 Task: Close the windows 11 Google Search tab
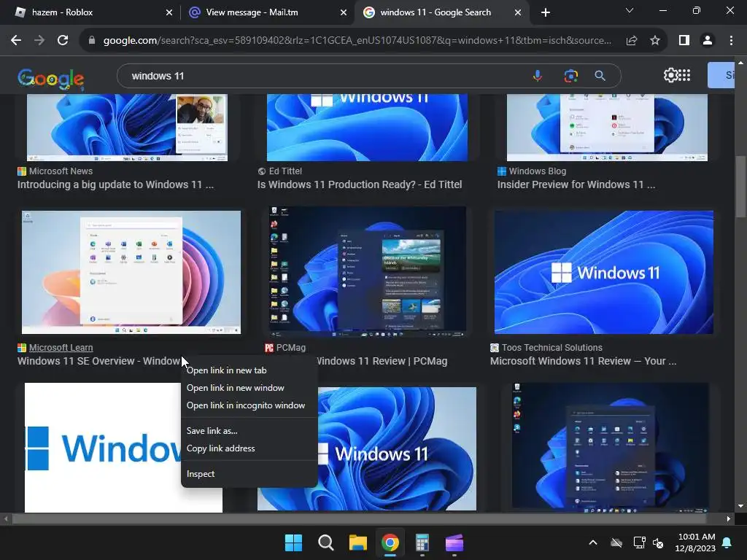tap(518, 13)
